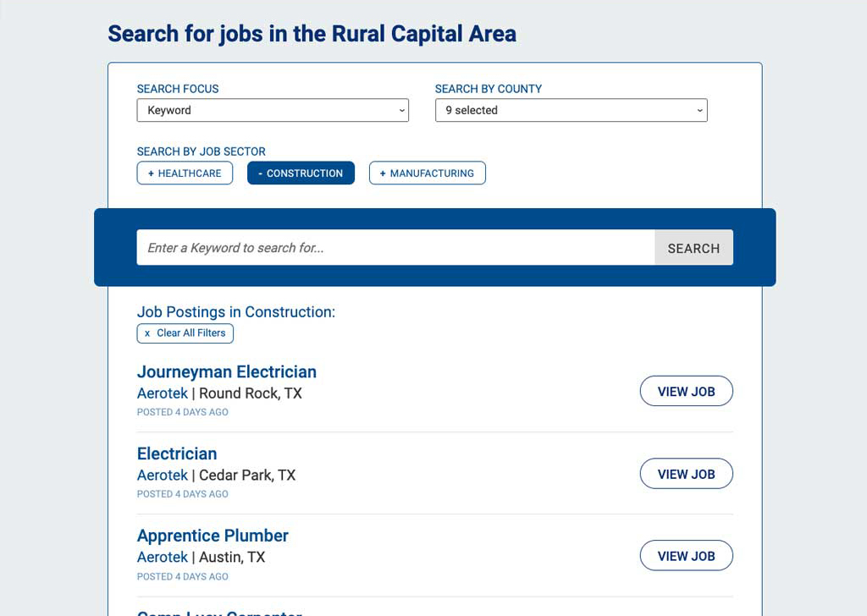
Task: Open the Search Focus Keyword dropdown
Action: tap(273, 110)
